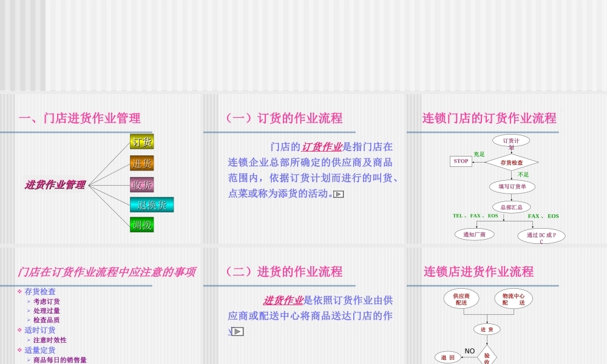Click the 物流中心配送 oval

pos(514,299)
